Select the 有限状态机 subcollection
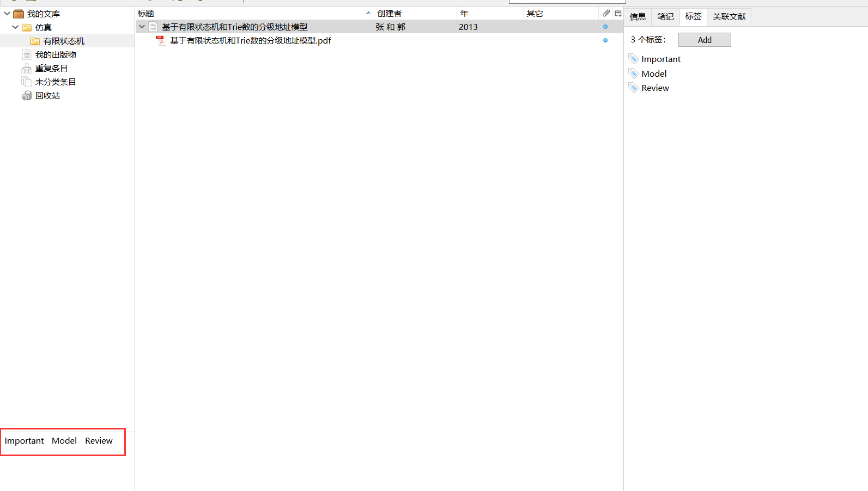 64,41
